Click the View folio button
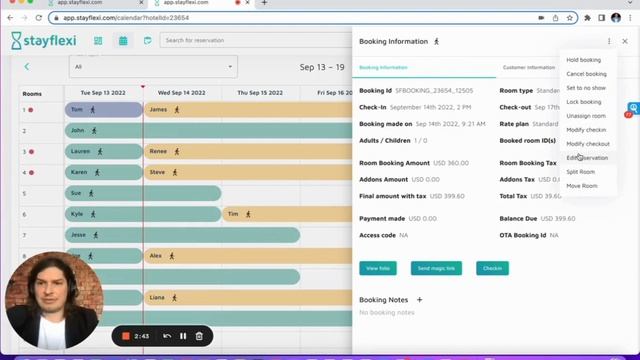 378,268
